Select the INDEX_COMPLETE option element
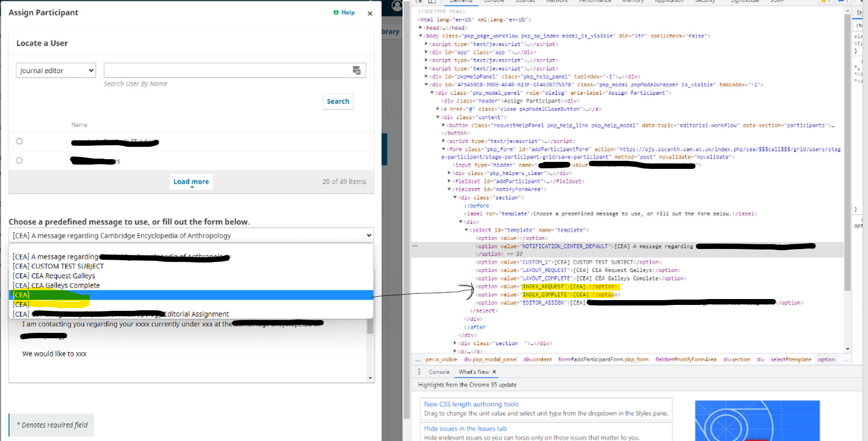The height and width of the screenshot is (441, 868). click(x=548, y=295)
